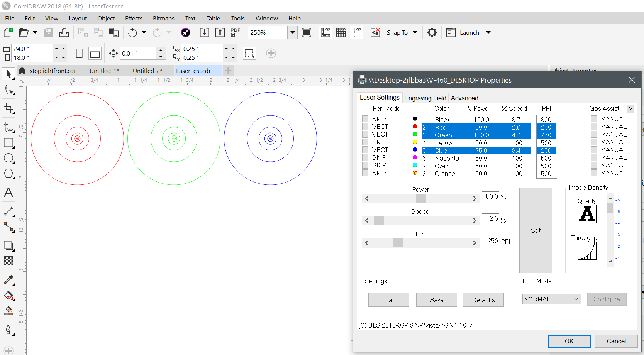
Task: Toggle Gas Assist checkbox for Magenta row
Action: [x=594, y=157]
